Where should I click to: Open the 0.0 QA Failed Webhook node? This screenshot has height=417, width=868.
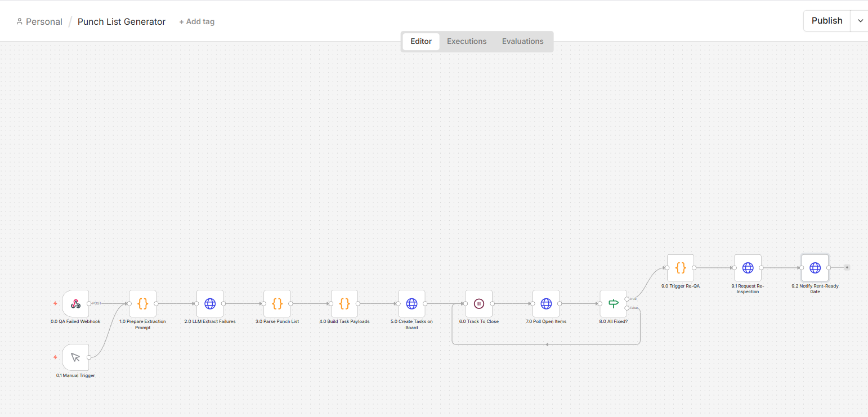point(75,304)
